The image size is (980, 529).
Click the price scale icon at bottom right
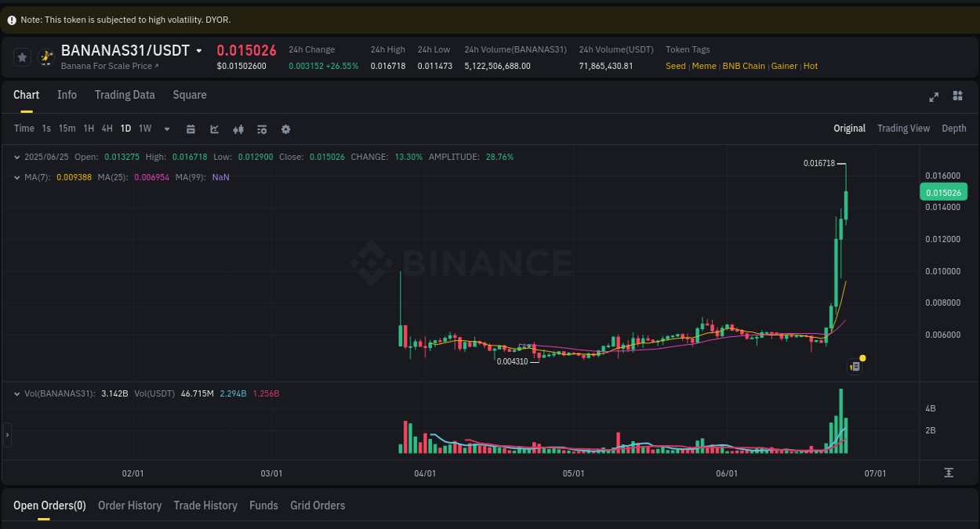(948, 473)
